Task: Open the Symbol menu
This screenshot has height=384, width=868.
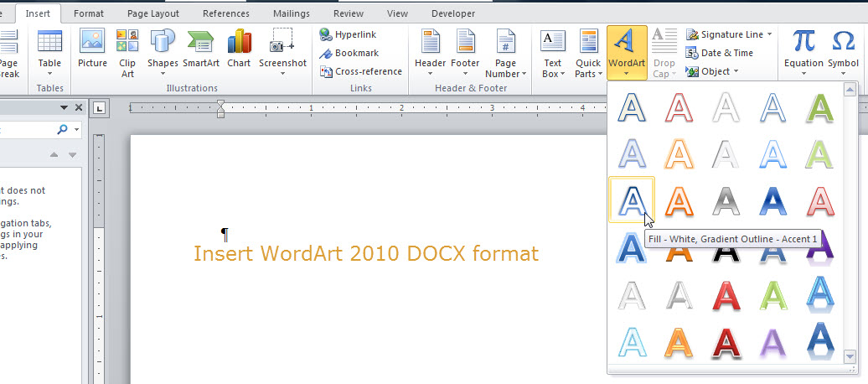Action: pos(843,53)
